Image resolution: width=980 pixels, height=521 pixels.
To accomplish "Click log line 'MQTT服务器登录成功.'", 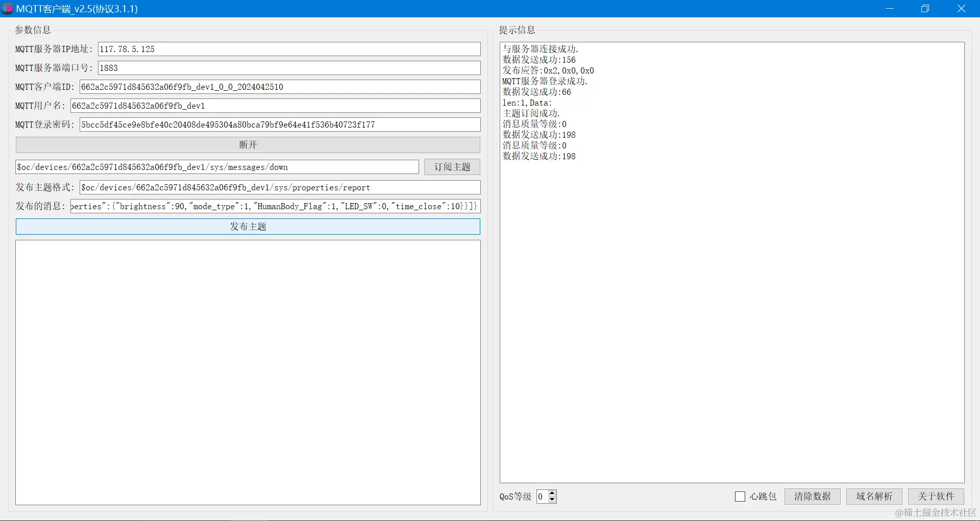I will [545, 81].
